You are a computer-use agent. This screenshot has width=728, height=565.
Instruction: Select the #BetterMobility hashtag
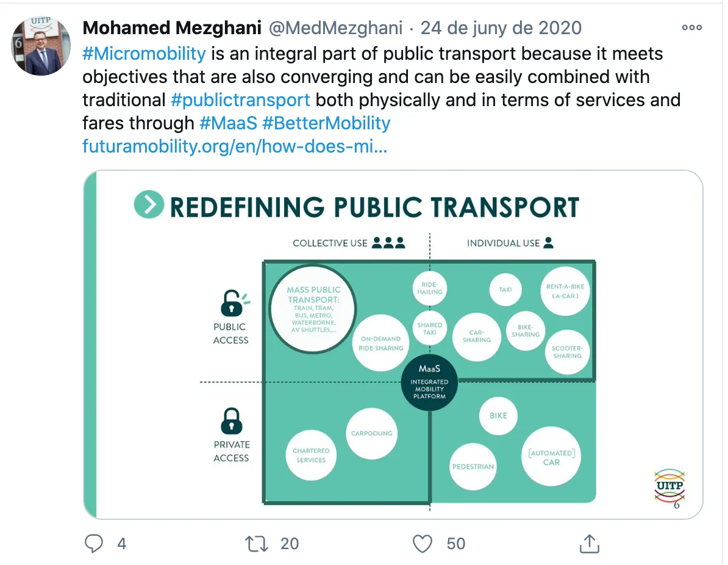tap(326, 123)
